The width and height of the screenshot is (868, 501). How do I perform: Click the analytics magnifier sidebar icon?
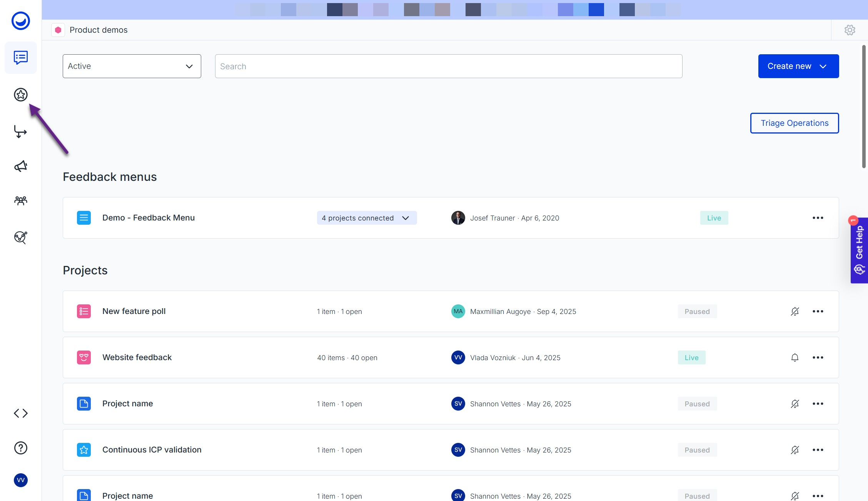21,237
